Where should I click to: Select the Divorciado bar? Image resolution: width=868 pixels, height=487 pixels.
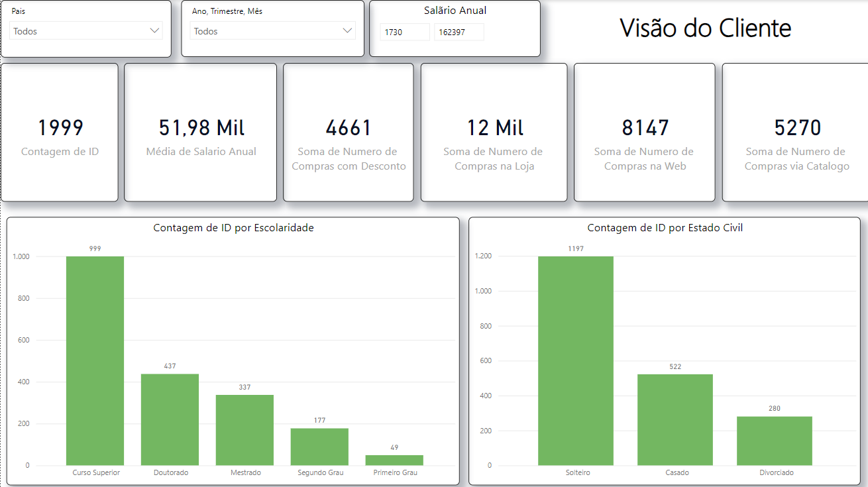(x=775, y=437)
